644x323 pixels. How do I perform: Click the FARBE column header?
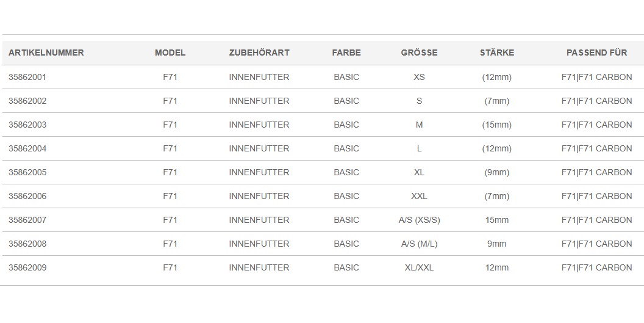(346, 53)
